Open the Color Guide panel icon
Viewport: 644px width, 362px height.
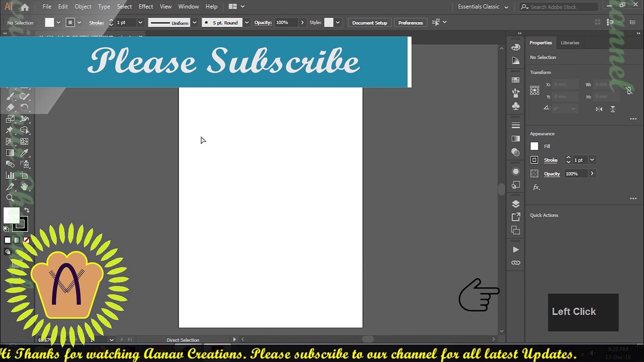tap(516, 60)
